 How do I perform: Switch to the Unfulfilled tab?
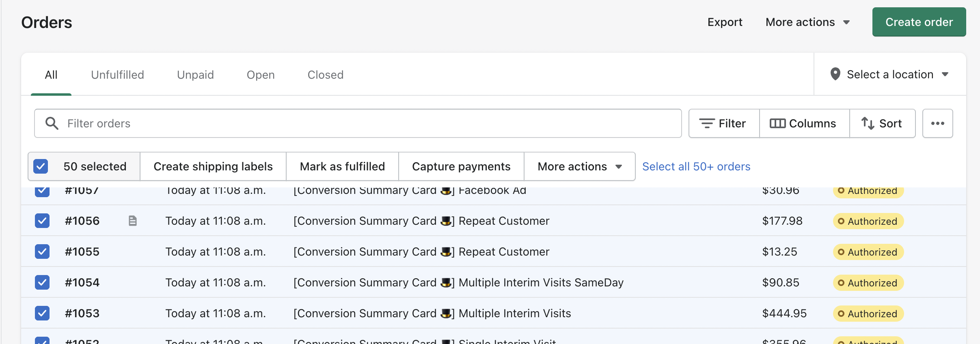point(117,75)
